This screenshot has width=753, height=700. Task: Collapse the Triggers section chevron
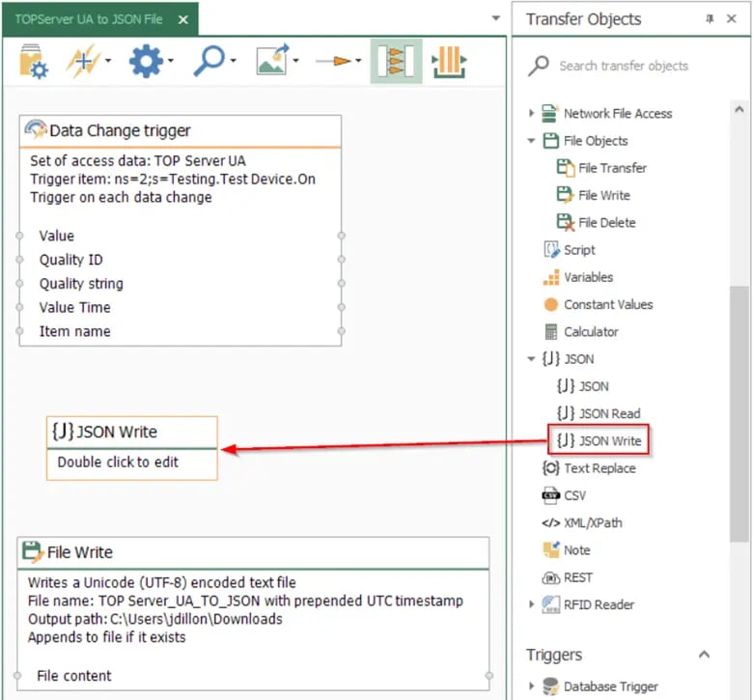tap(704, 655)
